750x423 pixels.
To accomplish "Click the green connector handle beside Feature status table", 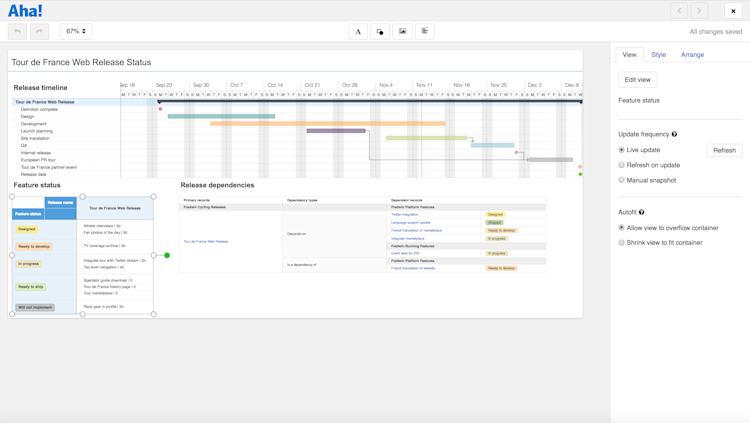I will pos(167,256).
